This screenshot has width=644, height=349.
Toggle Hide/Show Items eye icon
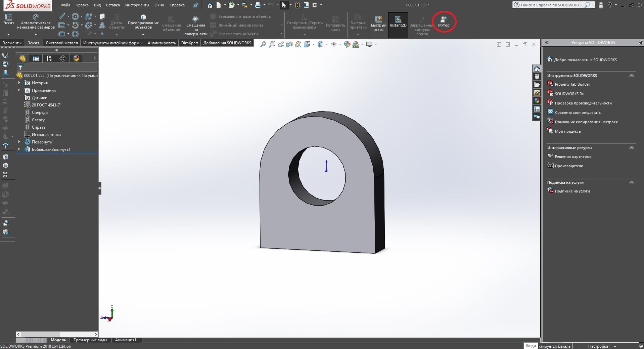tap(333, 44)
